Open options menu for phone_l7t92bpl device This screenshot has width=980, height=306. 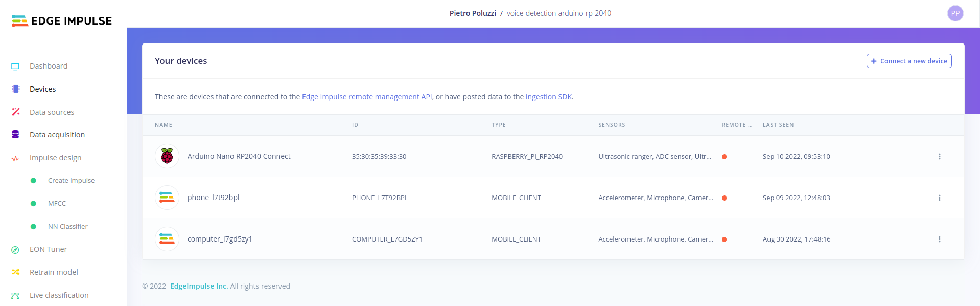pos(939,198)
